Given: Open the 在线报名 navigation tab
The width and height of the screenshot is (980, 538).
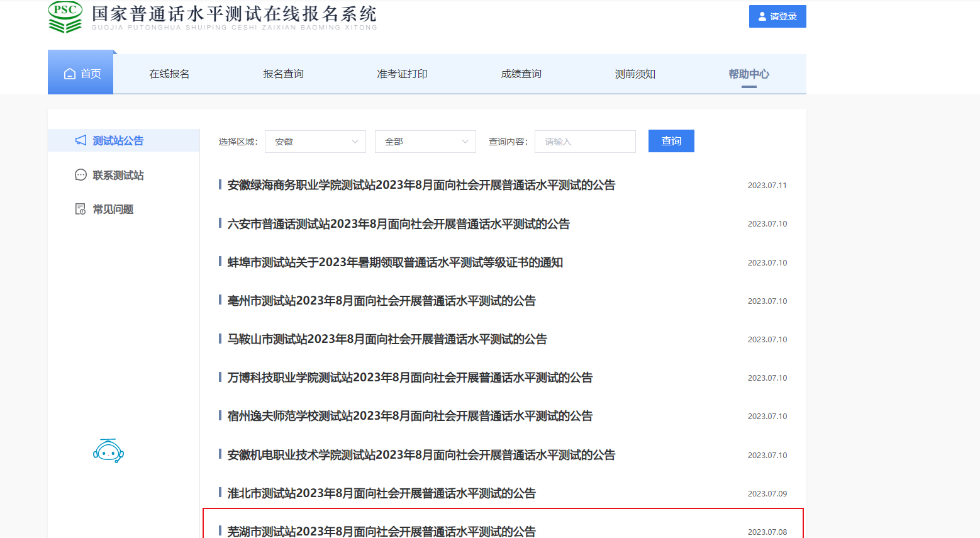Looking at the screenshot, I should 169,74.
